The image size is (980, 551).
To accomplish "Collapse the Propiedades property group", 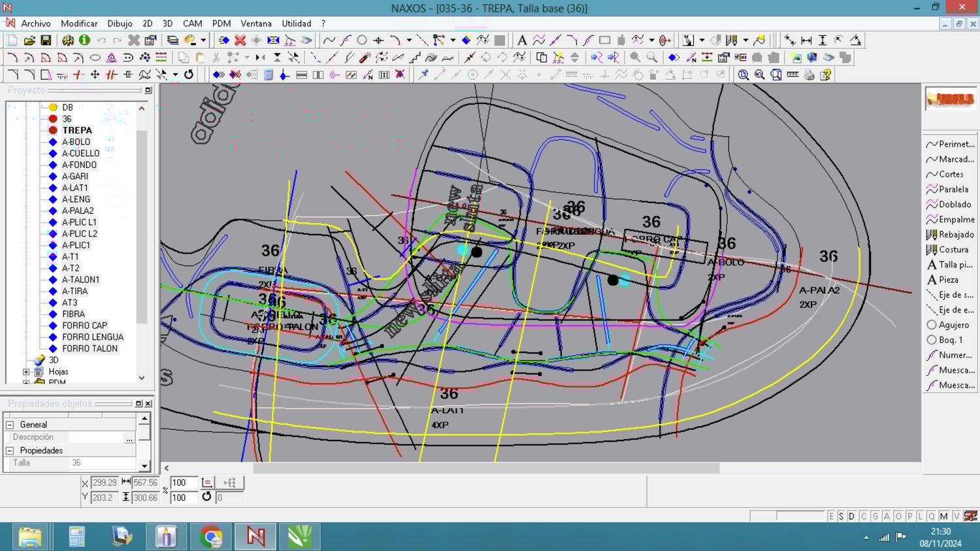I will point(10,451).
